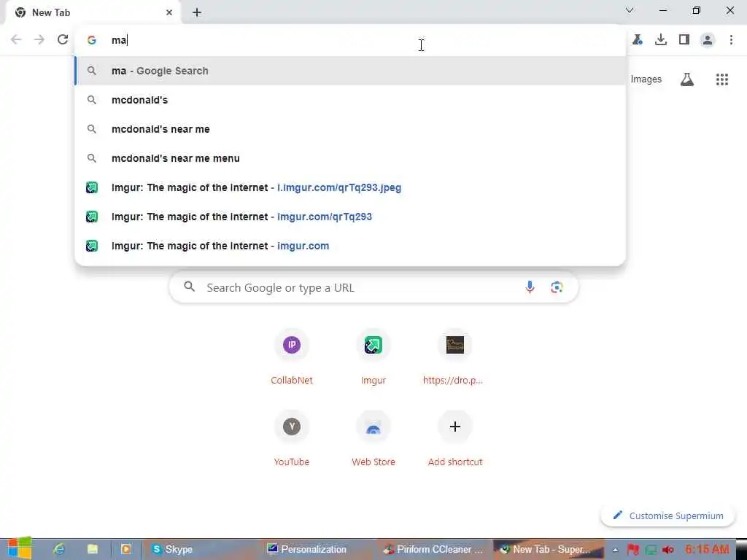Open the profile avatar menu

708,39
